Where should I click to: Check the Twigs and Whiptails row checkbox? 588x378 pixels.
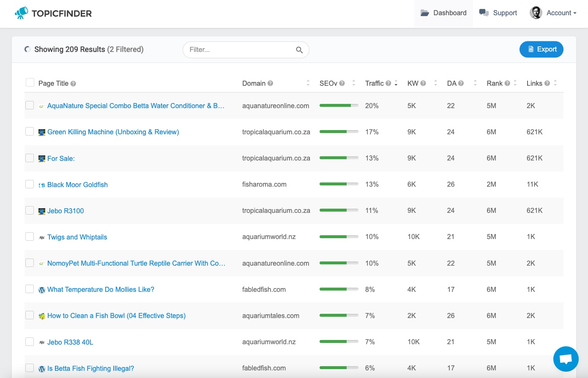[x=30, y=236]
